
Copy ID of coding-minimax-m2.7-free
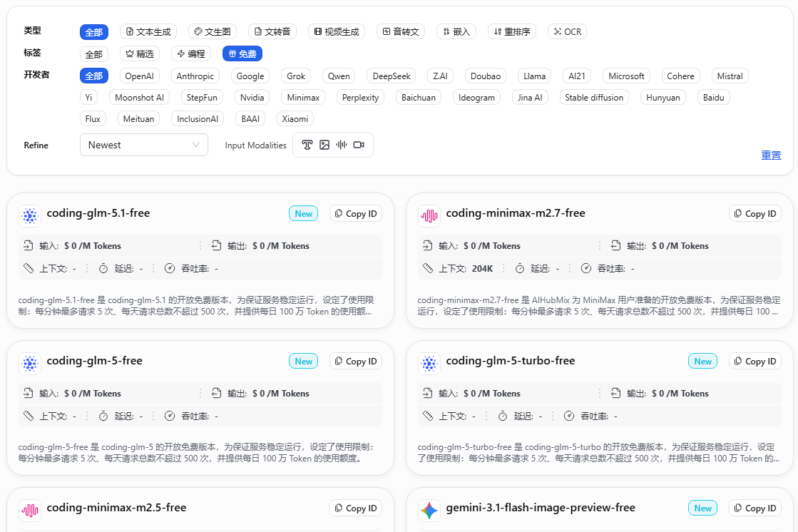click(x=755, y=214)
